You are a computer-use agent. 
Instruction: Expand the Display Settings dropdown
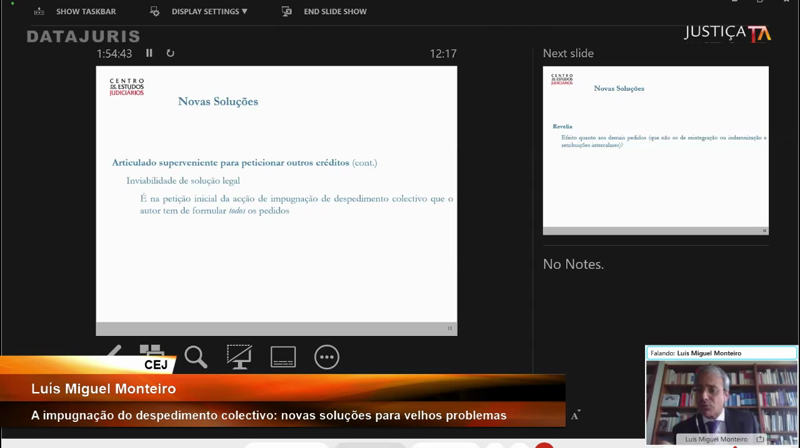(209, 12)
